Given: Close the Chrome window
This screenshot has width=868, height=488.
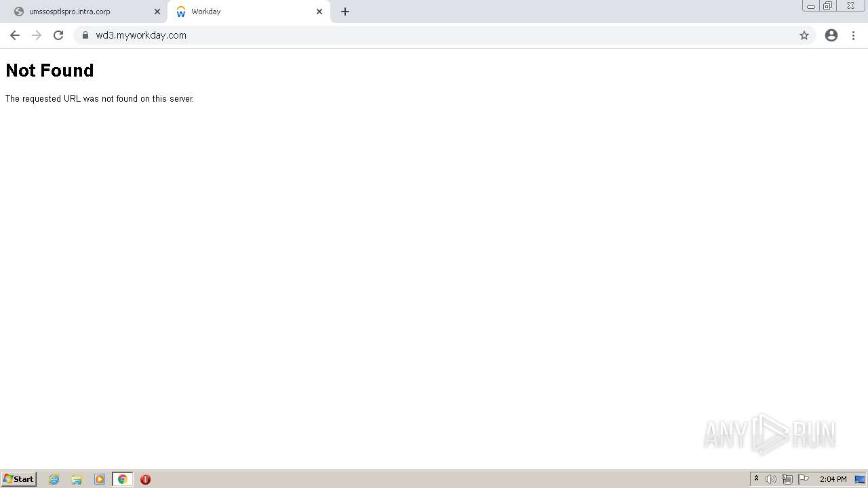Looking at the screenshot, I should [850, 6].
